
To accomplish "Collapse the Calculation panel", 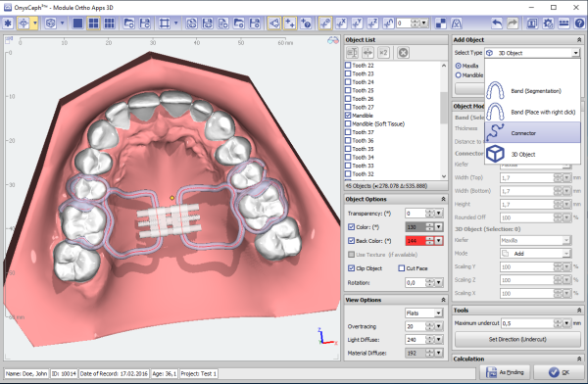I will tap(579, 359).
